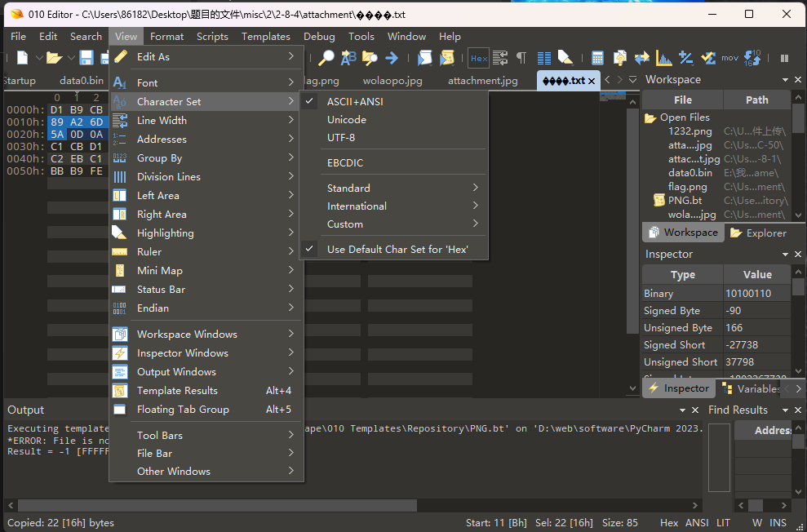This screenshot has width=807, height=532.
Task: Click Floating Tab Group menu entry
Action: pyautogui.click(x=206, y=410)
